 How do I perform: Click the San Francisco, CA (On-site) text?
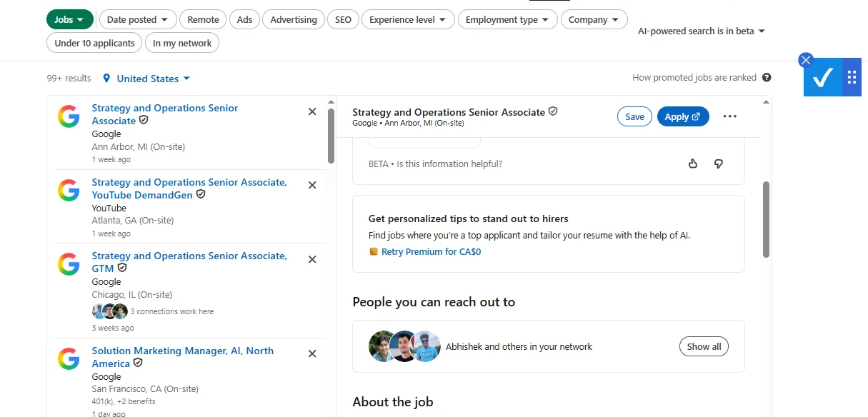[145, 389]
